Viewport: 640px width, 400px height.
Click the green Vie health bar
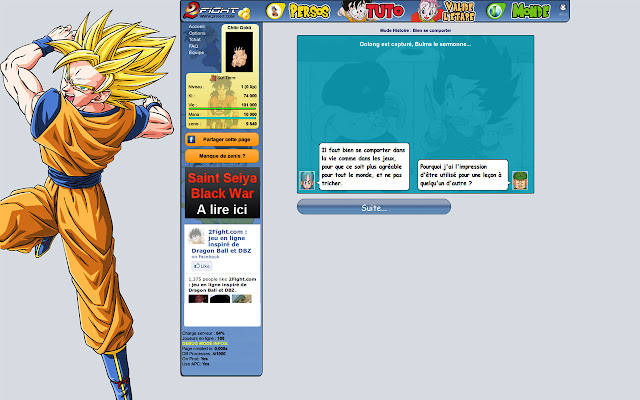click(222, 109)
